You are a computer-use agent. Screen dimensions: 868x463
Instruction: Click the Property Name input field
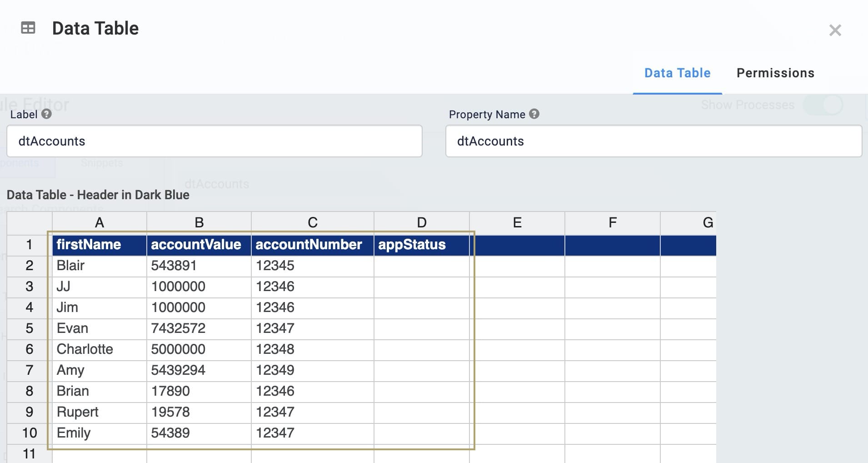tap(653, 141)
